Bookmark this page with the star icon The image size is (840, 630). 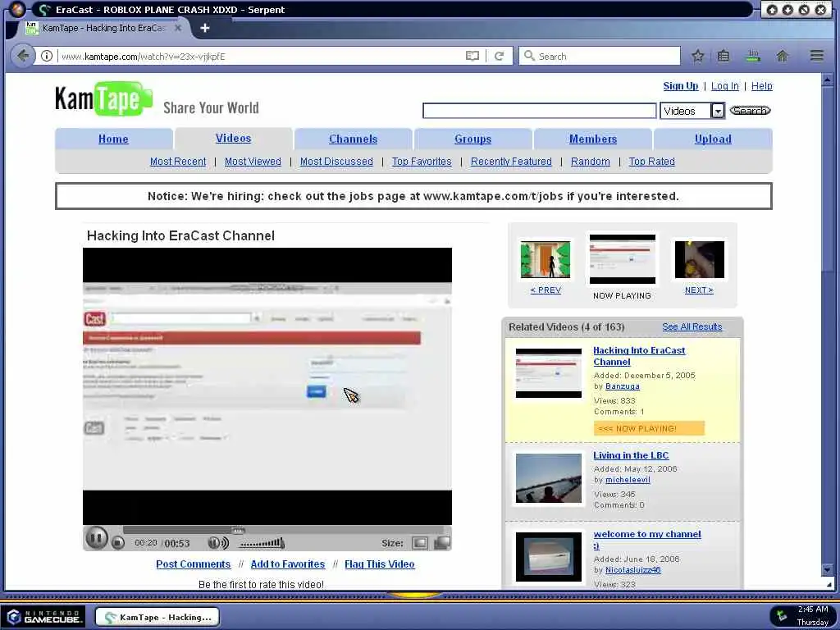(697, 56)
